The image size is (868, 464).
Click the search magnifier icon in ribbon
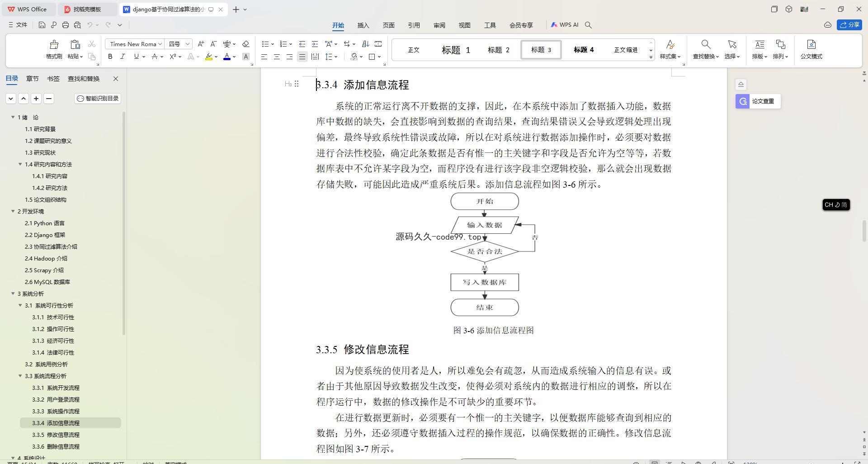click(x=588, y=25)
